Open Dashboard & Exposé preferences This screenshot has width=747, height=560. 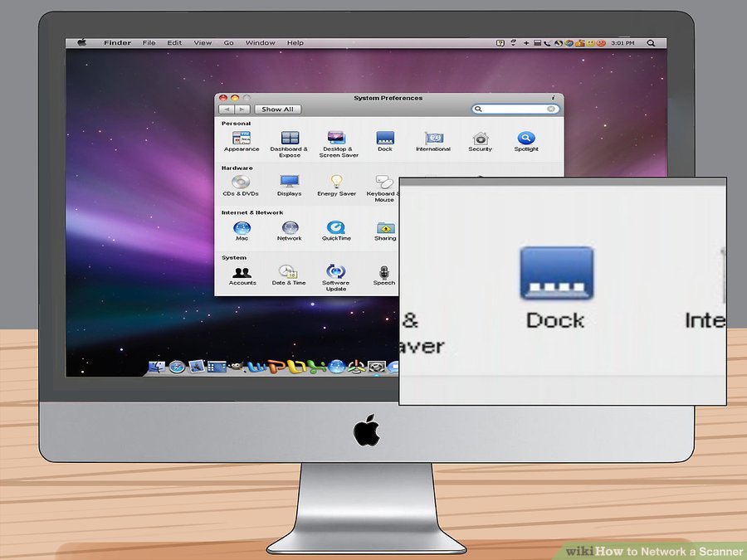click(289, 144)
